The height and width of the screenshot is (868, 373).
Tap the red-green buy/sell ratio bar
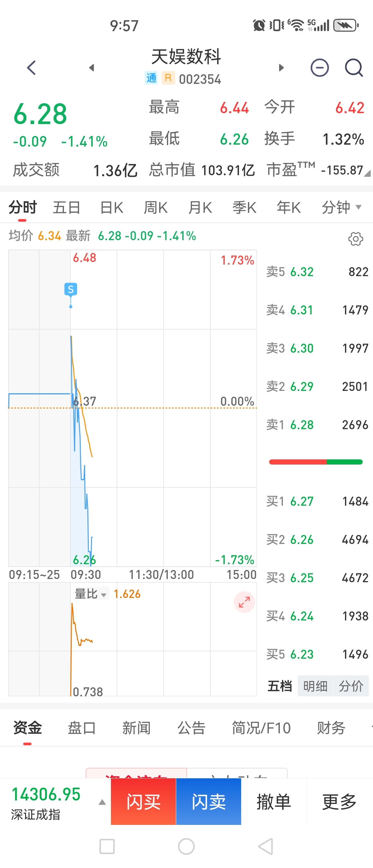[x=315, y=462]
